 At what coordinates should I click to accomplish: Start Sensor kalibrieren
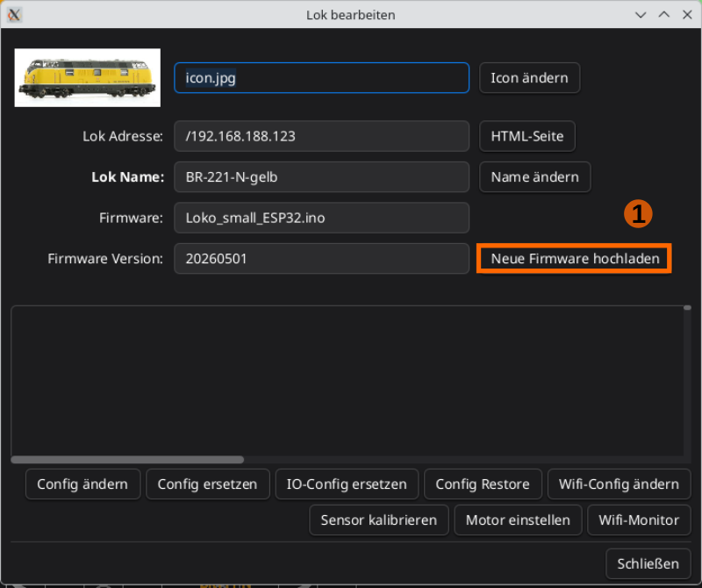(379, 520)
